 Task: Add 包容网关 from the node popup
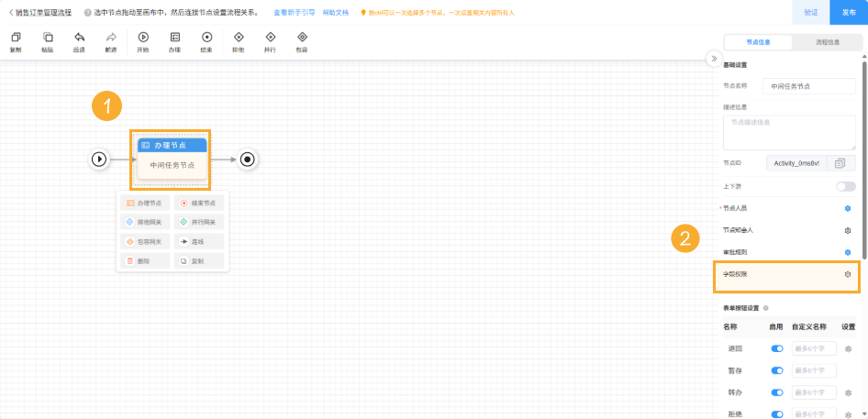tap(145, 242)
